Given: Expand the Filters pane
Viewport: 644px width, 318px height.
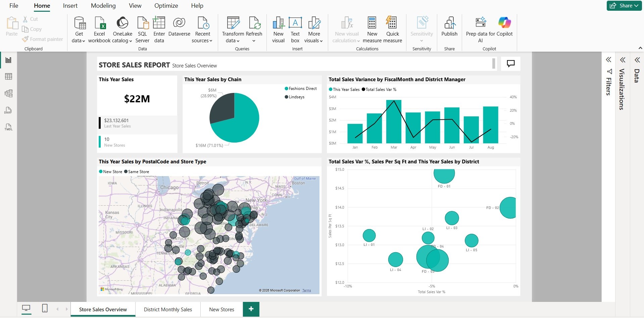Looking at the screenshot, I should [x=608, y=60].
